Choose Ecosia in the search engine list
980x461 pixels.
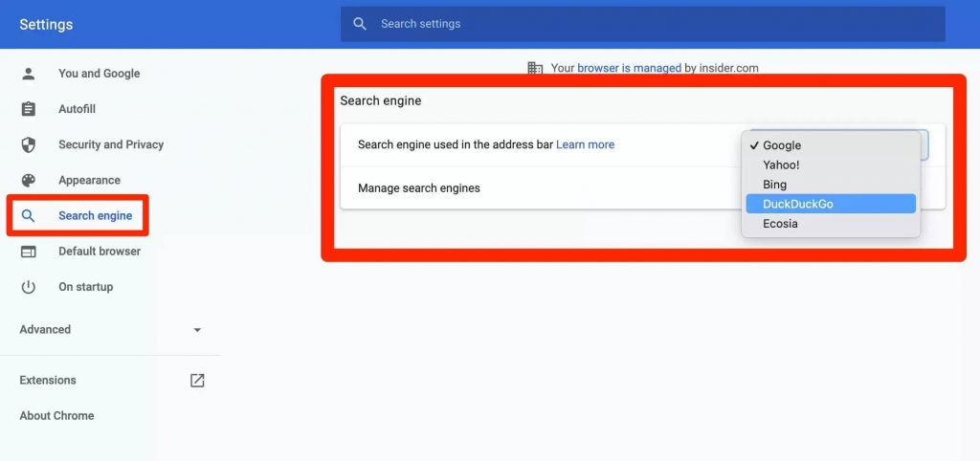831,224
